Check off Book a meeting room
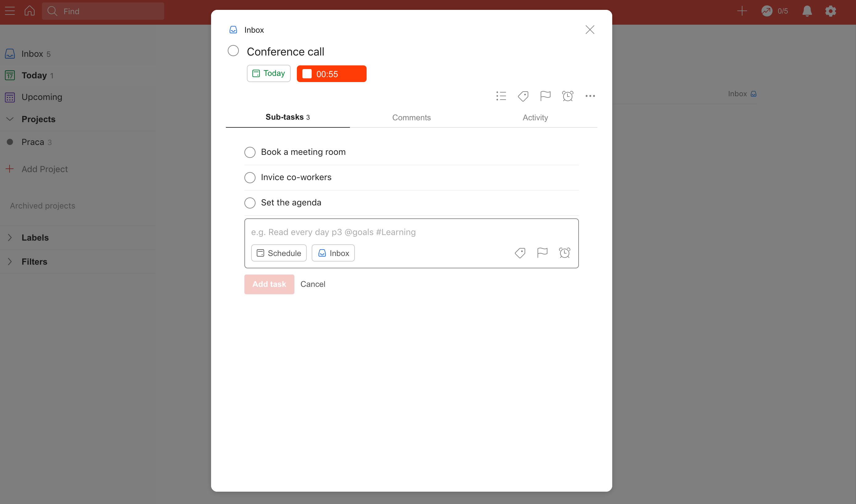The width and height of the screenshot is (856, 504). coord(250,152)
